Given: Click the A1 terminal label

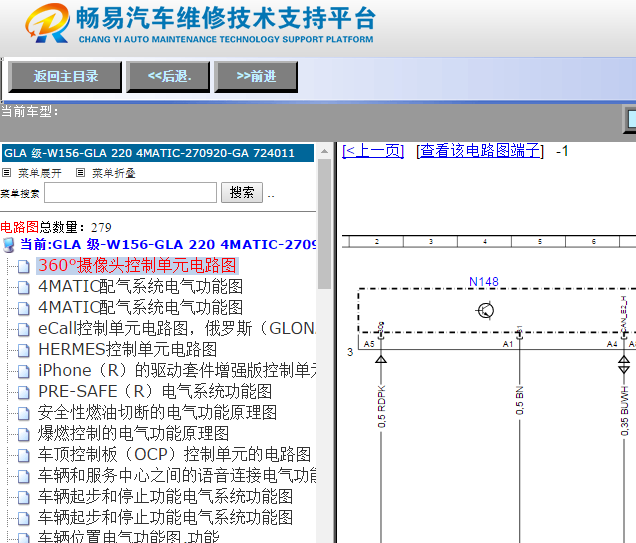Looking at the screenshot, I should (508, 344).
